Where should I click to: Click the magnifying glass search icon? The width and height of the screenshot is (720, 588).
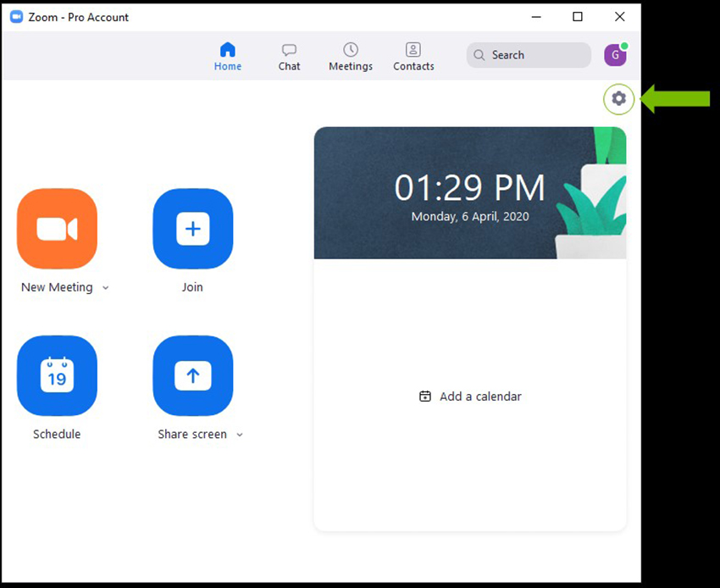pos(480,55)
